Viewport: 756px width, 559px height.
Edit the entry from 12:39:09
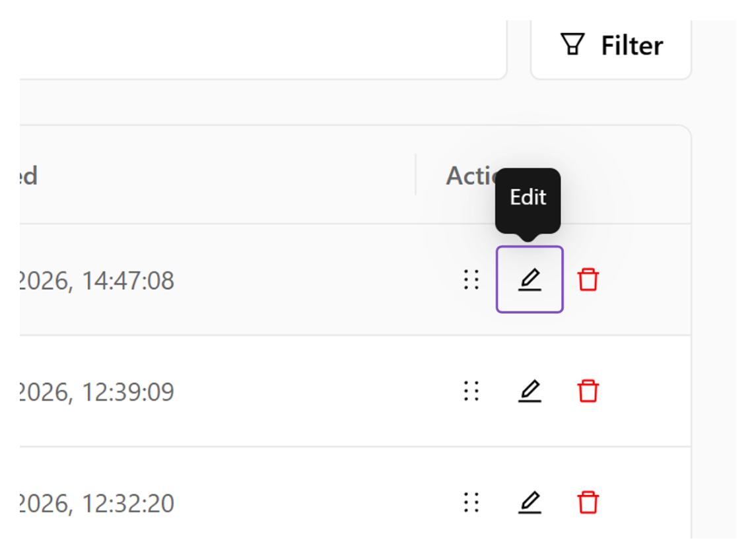click(x=530, y=391)
